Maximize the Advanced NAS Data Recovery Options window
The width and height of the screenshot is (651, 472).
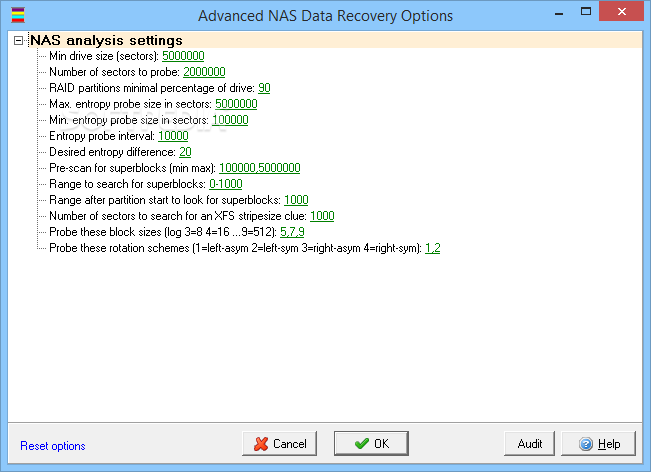pyautogui.click(x=586, y=12)
